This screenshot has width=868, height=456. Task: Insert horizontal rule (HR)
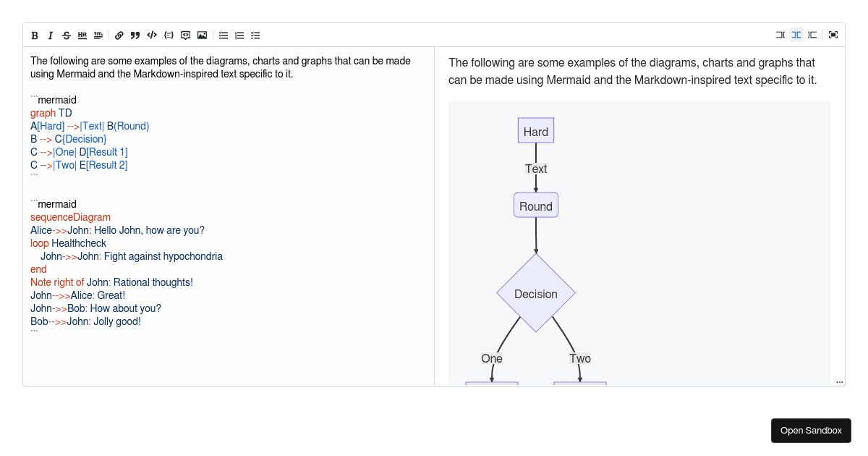(x=82, y=35)
